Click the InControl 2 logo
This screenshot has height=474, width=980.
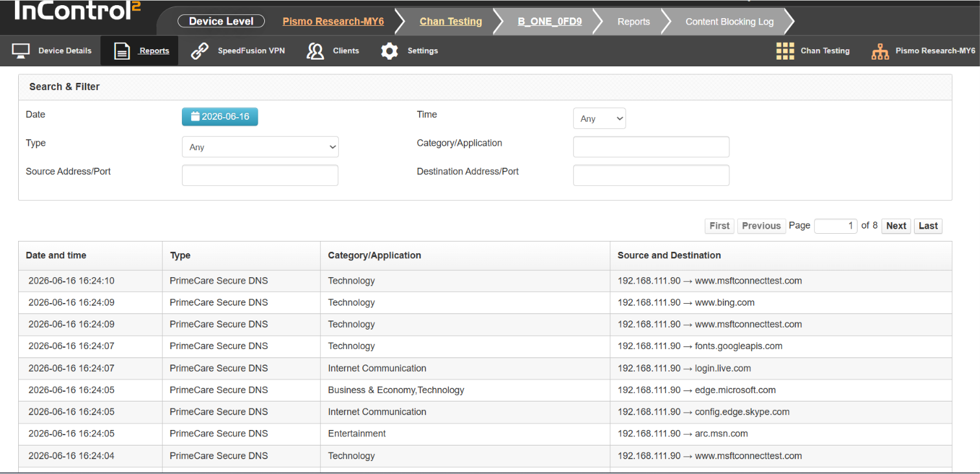click(x=77, y=10)
